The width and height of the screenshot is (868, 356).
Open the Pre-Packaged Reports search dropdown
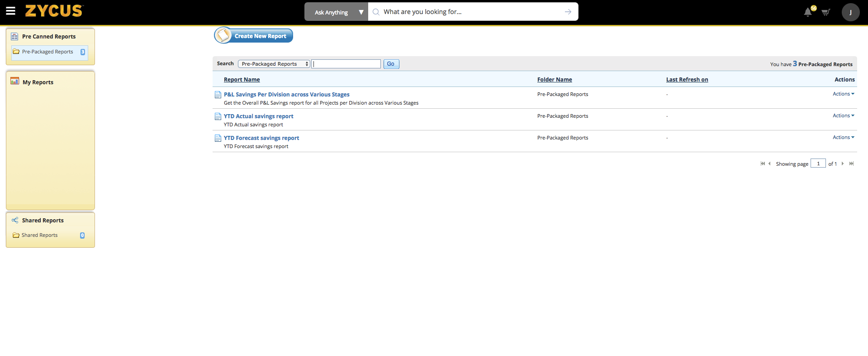pyautogui.click(x=274, y=64)
